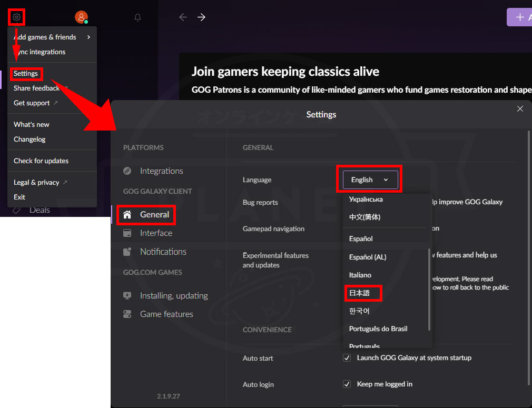
Task: Click the orange user profile avatar
Action: [82, 17]
